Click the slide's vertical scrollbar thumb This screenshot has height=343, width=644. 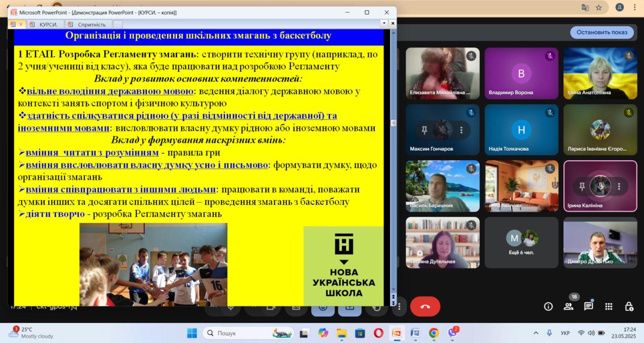point(394,123)
